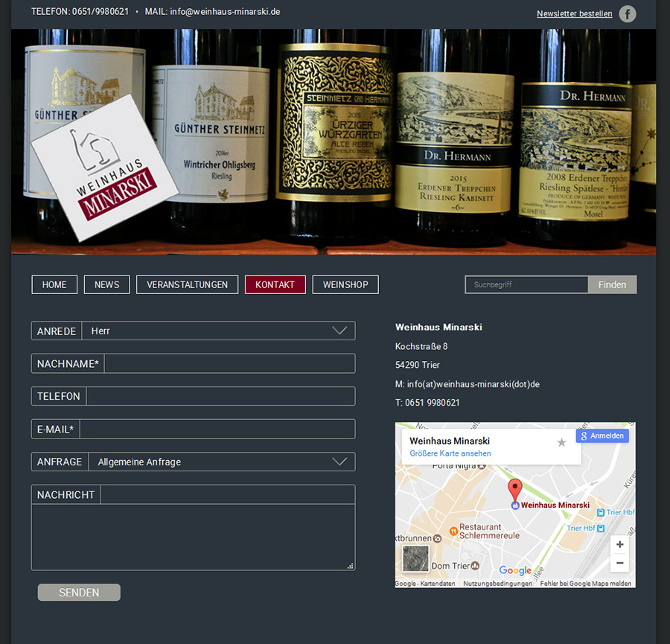Open the Veranstaltungen page
This screenshot has width=670, height=644.
[x=187, y=284]
